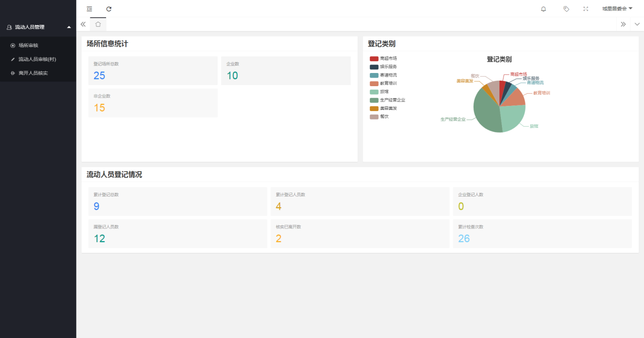Open the 离开人员核实 sidebar link
The width and height of the screenshot is (644, 338).
point(33,73)
